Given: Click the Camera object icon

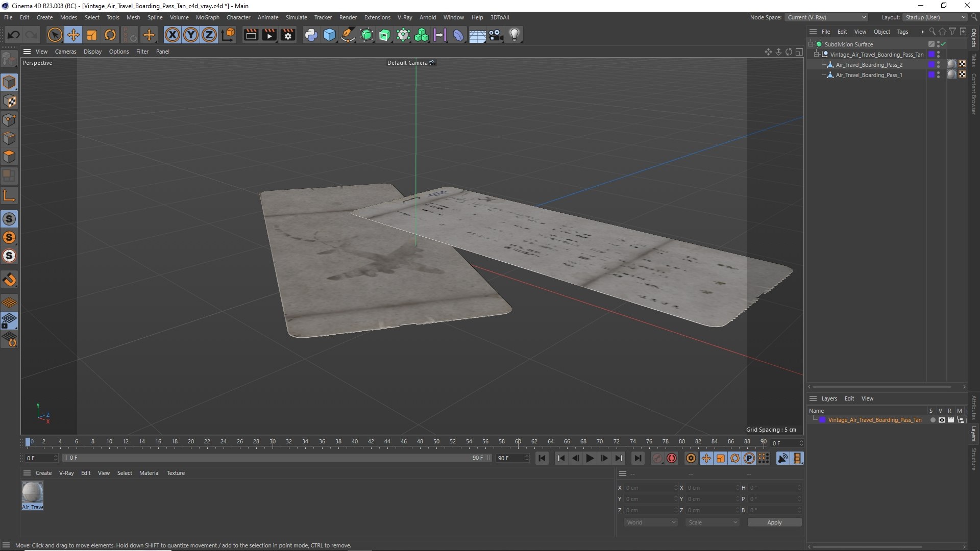Looking at the screenshot, I should point(496,35).
